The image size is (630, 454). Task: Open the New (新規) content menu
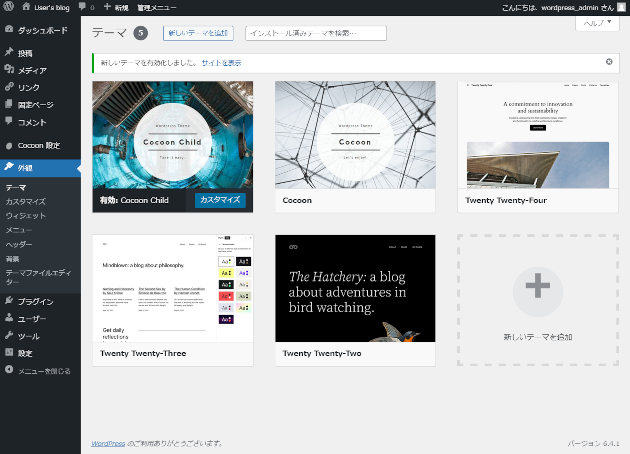[x=116, y=7]
